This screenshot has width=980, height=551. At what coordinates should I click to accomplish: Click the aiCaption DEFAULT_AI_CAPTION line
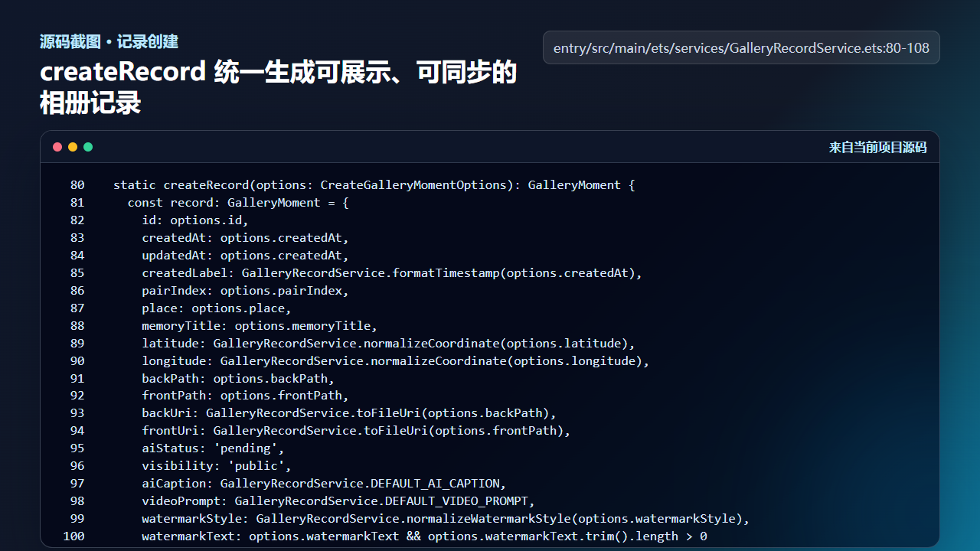click(x=324, y=484)
